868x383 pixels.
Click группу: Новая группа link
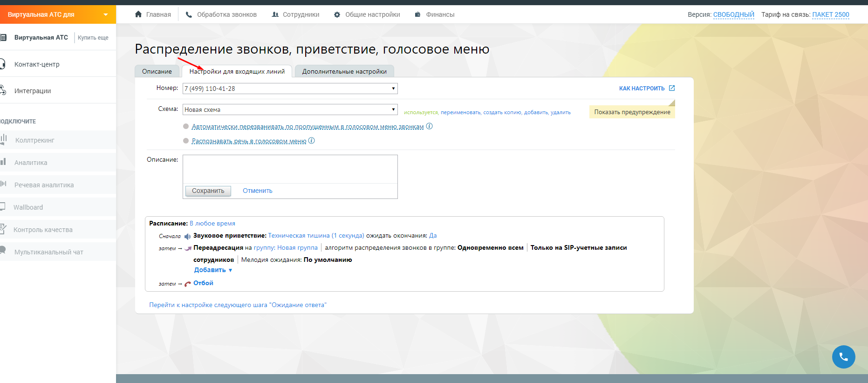[286, 247]
